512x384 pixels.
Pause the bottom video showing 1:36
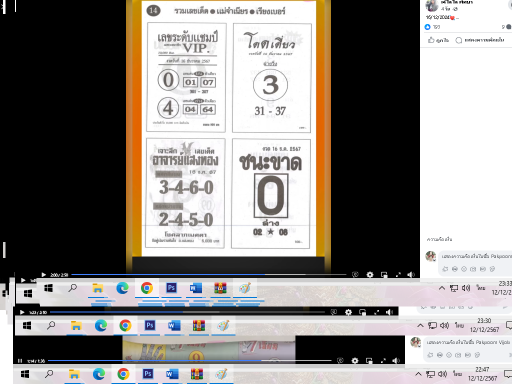pyautogui.click(x=20, y=361)
